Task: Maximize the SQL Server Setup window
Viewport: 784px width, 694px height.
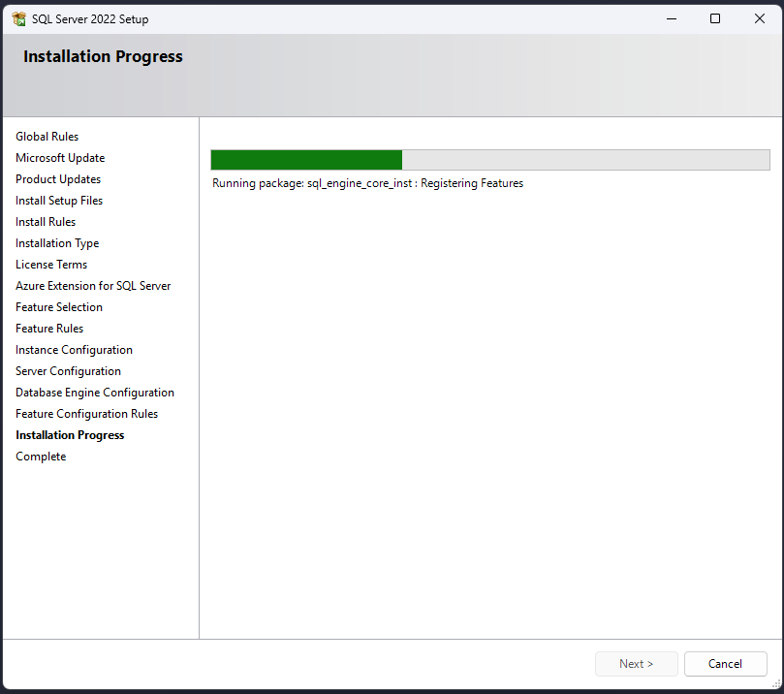Action: pos(715,18)
